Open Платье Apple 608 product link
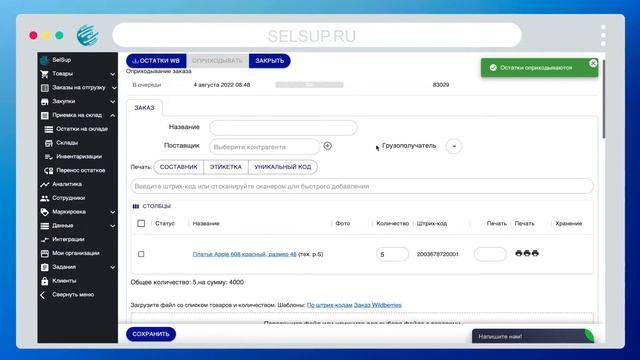Viewport: 640px width, 360px height. tap(244, 254)
